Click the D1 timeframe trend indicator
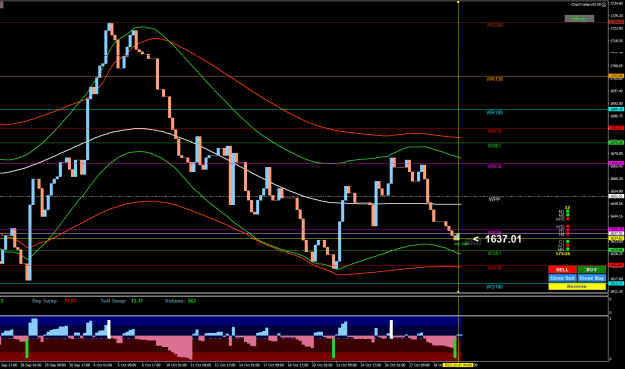This screenshot has width=625, height=369. tap(568, 241)
